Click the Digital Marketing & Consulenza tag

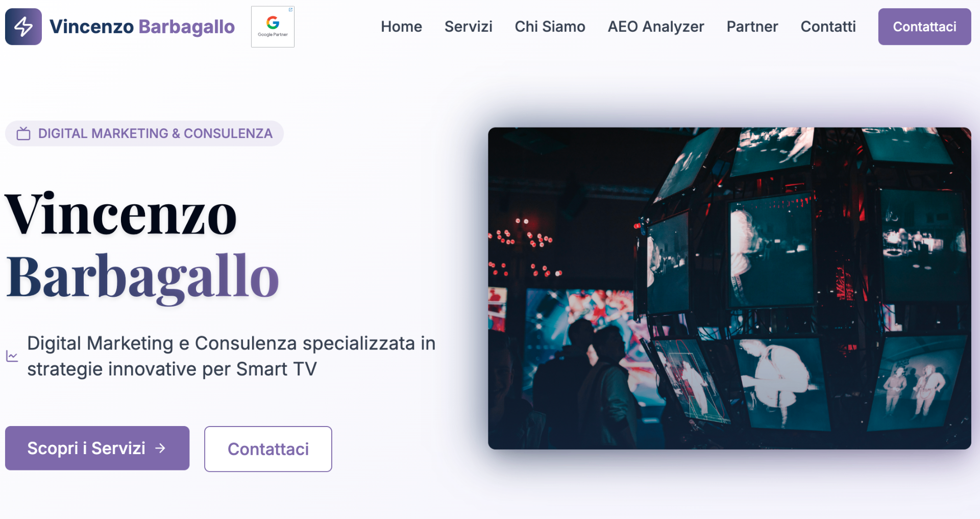144,133
